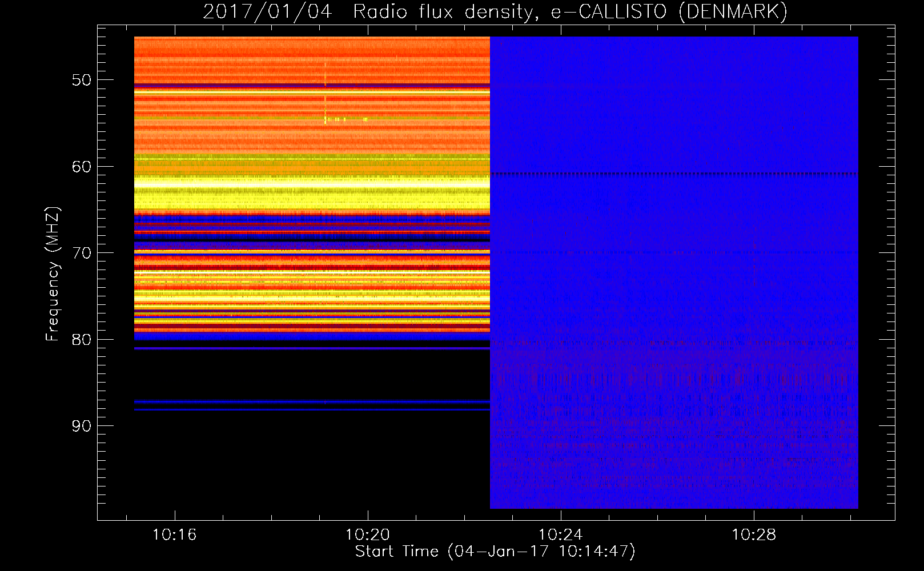
Task: Click the blue spectrogram region after 10:22
Action: [x=674, y=273]
